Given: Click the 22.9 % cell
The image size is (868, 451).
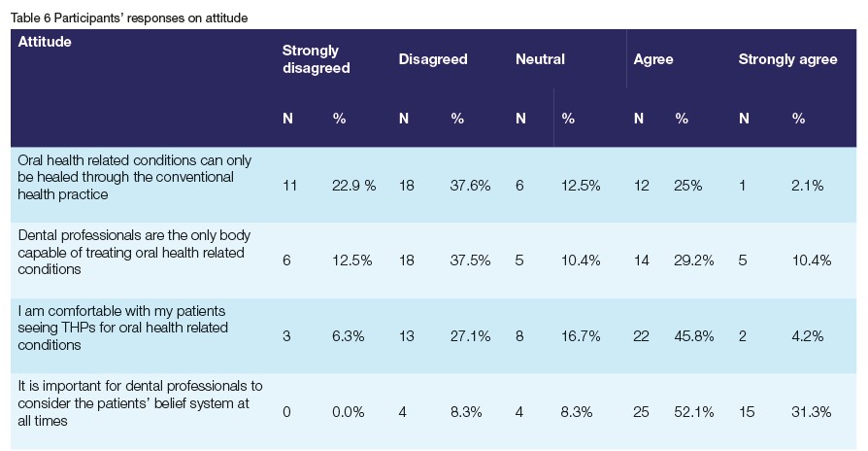Looking at the screenshot, I should [354, 185].
